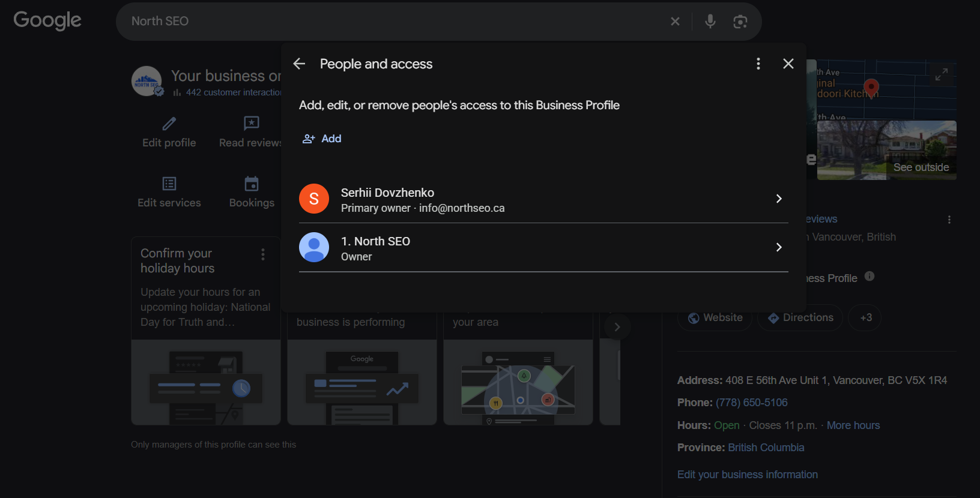Click the Website button
Viewport: 980px width, 498px height.
715,317
